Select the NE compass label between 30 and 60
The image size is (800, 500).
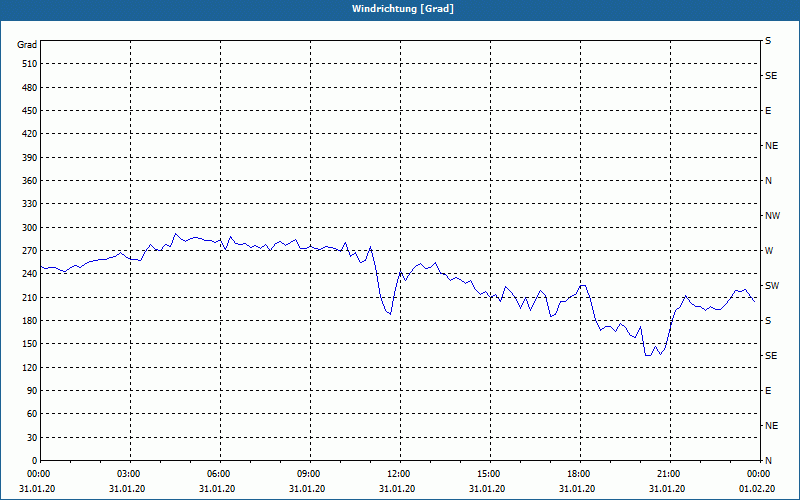771,426
